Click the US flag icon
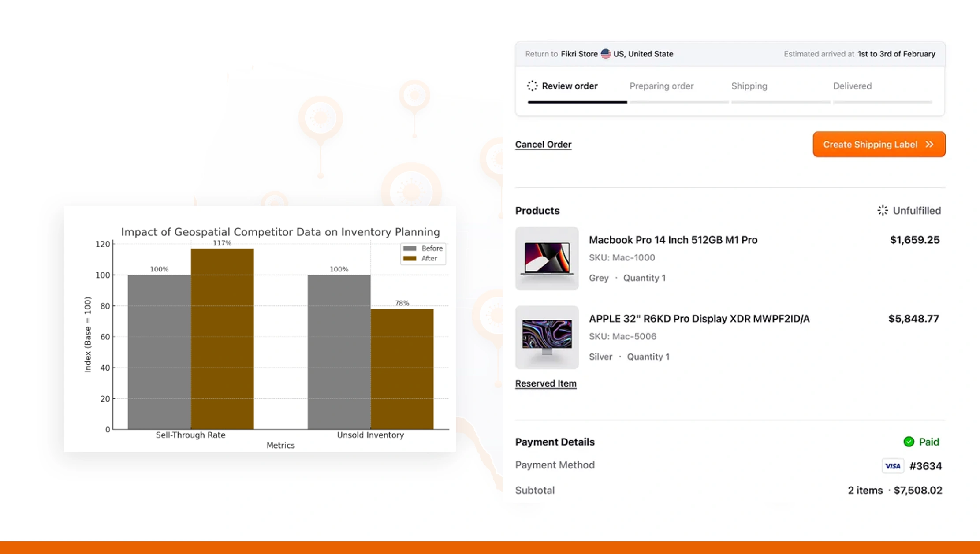 coord(606,54)
